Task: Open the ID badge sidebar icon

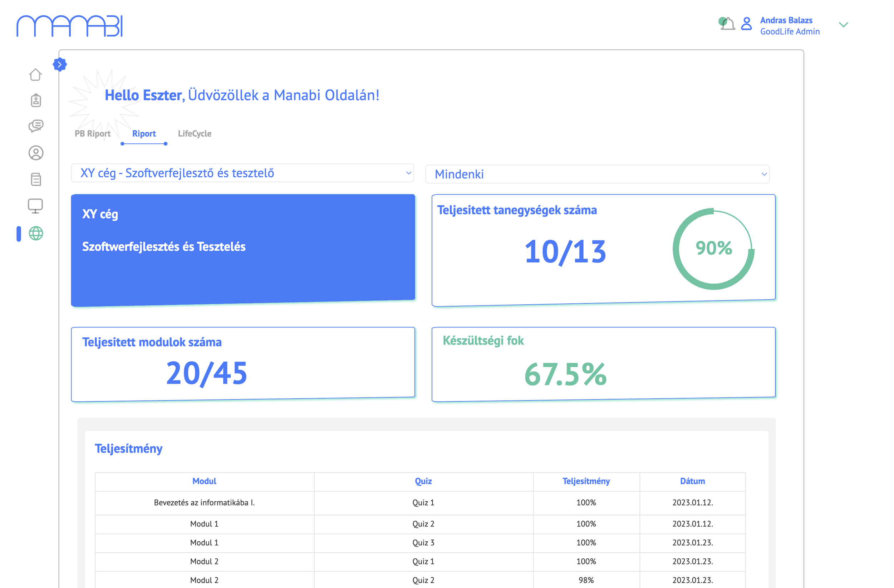Action: click(36, 100)
